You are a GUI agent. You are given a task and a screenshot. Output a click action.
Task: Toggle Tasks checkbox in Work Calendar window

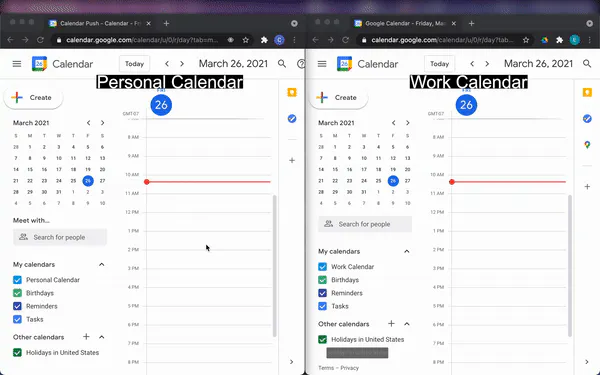323,306
